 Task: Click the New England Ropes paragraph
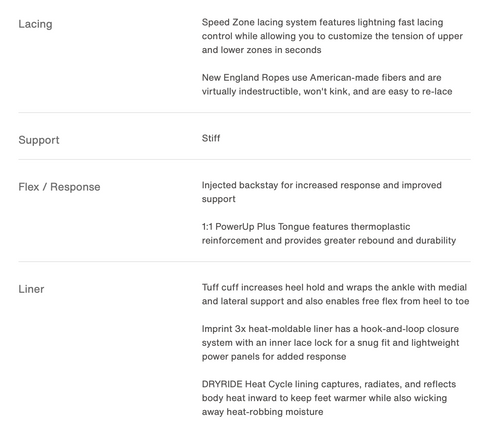[x=327, y=84]
